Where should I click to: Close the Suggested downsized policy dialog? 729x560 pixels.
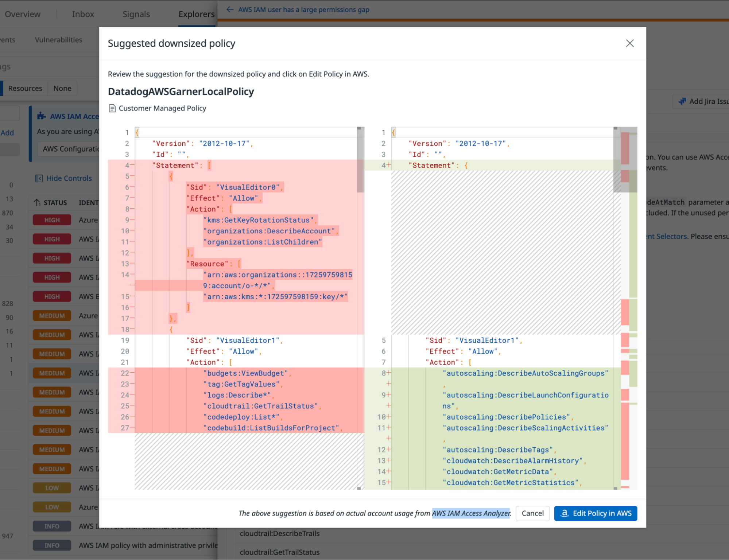pos(630,43)
